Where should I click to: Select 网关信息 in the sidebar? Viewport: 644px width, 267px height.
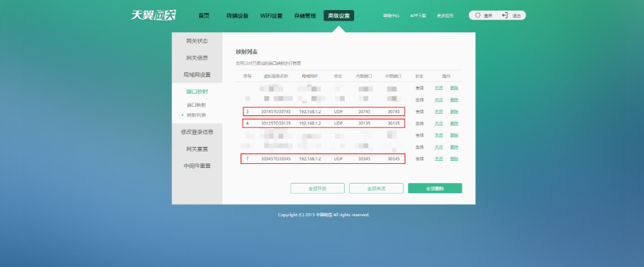197,58
